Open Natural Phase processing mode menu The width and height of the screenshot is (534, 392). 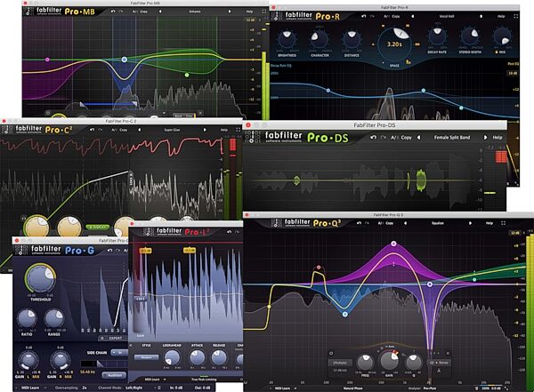[352, 388]
